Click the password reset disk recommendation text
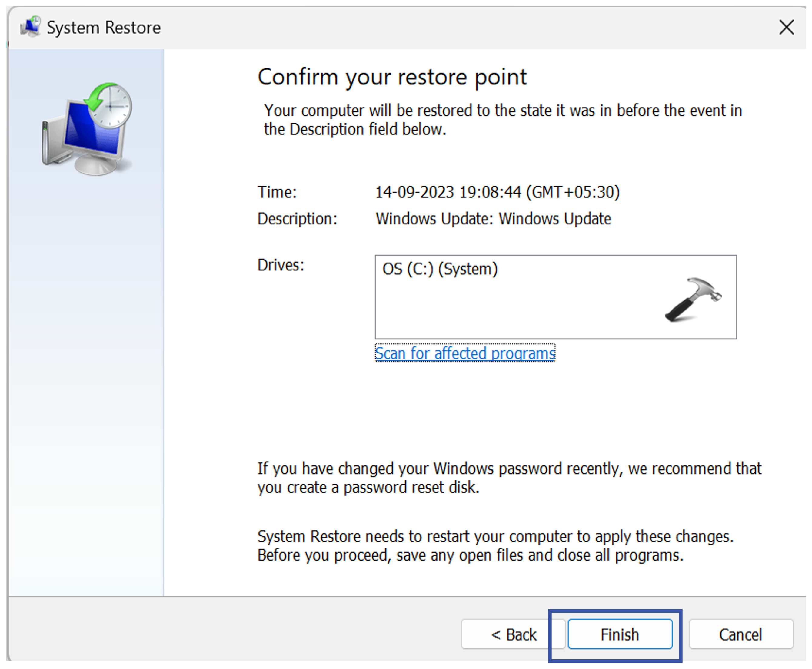This screenshot has width=812, height=669. pyautogui.click(x=509, y=478)
